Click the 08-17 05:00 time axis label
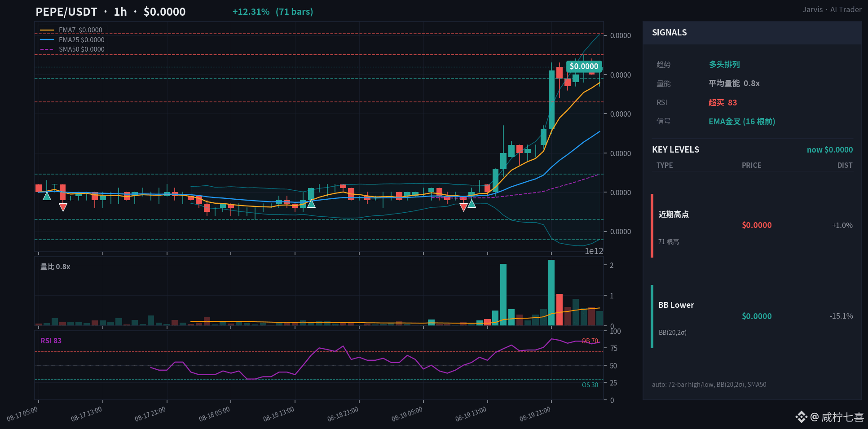This screenshot has height=429, width=868. (x=22, y=414)
